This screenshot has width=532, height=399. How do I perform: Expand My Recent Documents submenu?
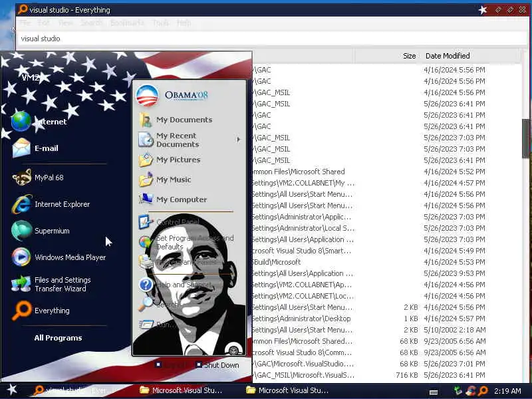239,140
